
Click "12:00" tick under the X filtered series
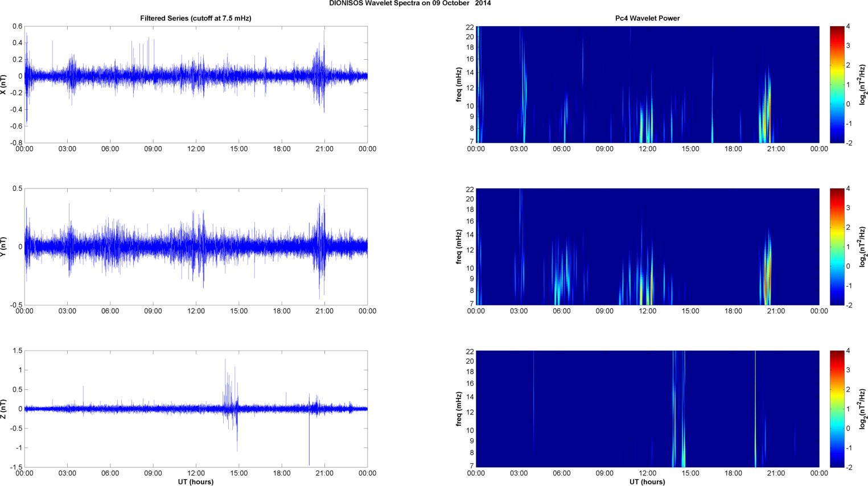(x=196, y=149)
